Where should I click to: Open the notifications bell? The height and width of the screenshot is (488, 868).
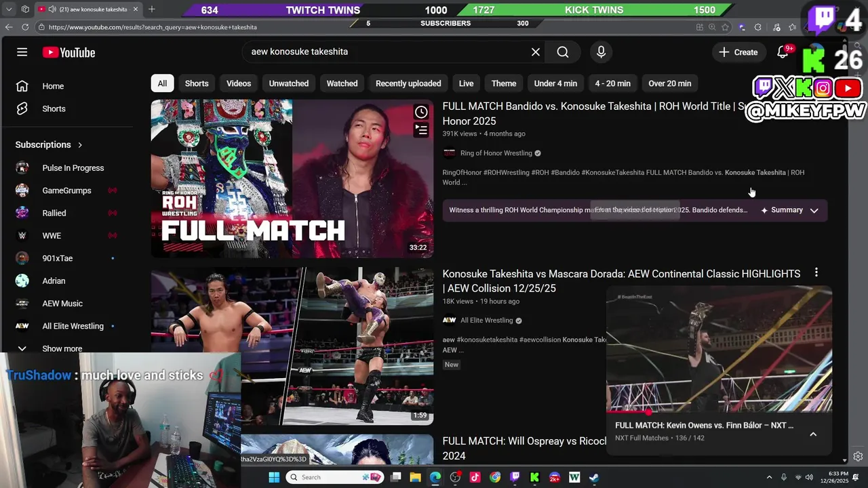click(783, 52)
